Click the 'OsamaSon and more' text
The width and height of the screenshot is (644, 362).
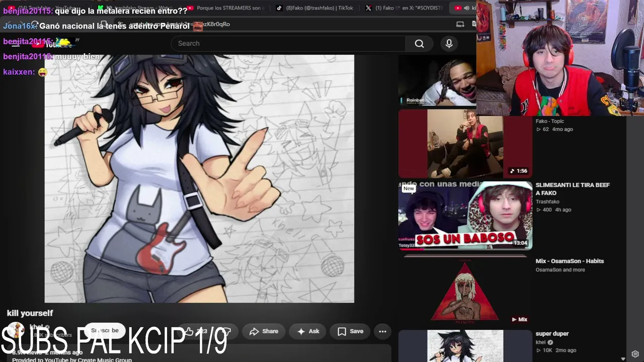point(560,270)
